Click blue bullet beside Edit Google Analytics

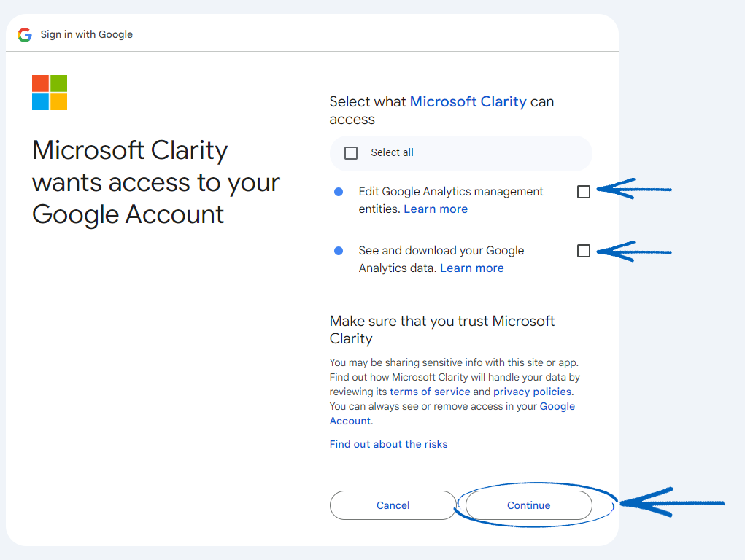339,192
